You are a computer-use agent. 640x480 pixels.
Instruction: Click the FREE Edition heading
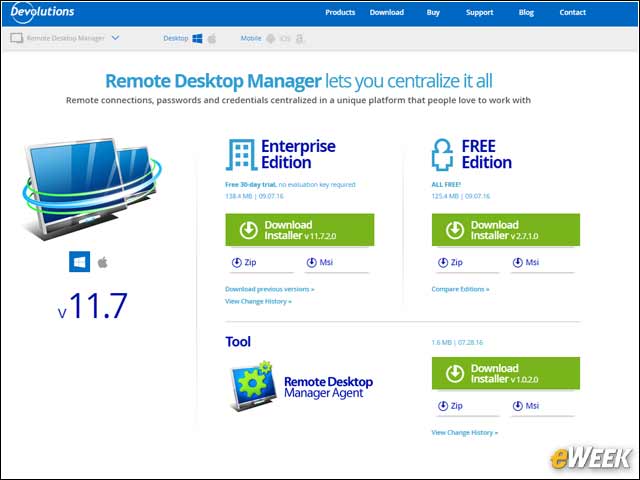[487, 154]
